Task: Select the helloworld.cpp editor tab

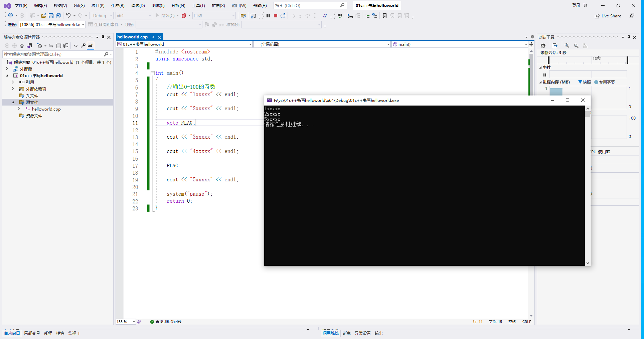Action: 133,37
